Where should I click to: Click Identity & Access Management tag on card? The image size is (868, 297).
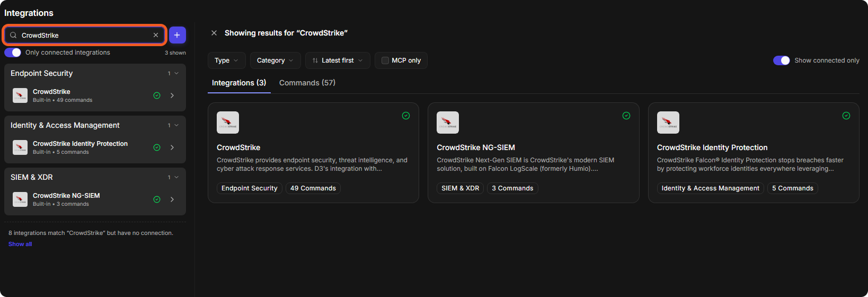711,188
